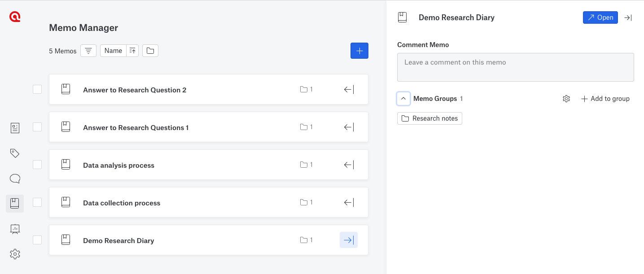
Task: Open project settings via the gear icon
Action: 15,254
